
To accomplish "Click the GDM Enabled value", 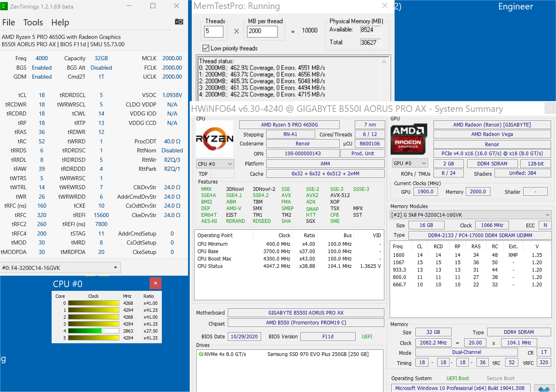I will point(42,77).
